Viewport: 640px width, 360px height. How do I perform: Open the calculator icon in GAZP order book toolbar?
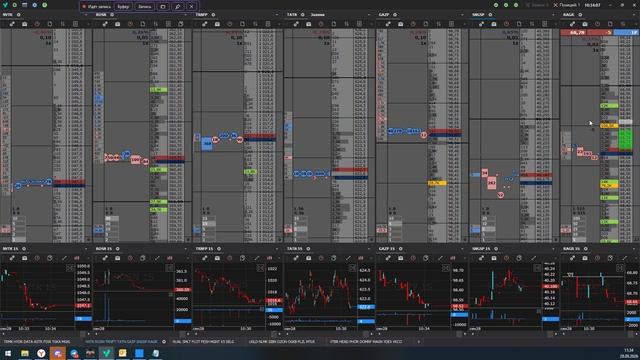451,24
